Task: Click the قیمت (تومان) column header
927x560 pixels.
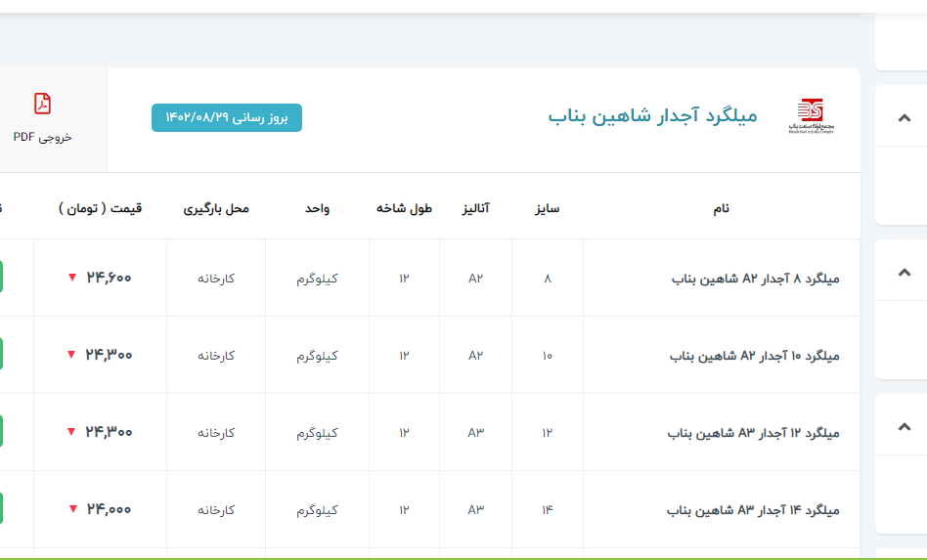Action: click(100, 208)
